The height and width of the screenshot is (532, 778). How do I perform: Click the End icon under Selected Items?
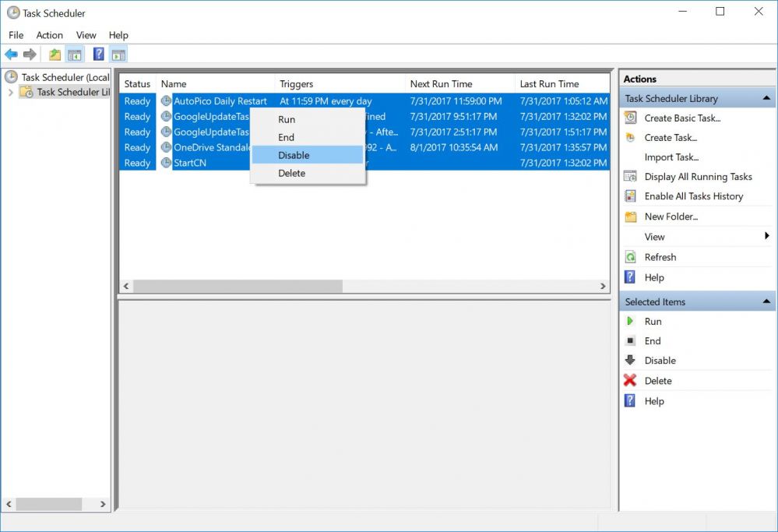tap(631, 340)
